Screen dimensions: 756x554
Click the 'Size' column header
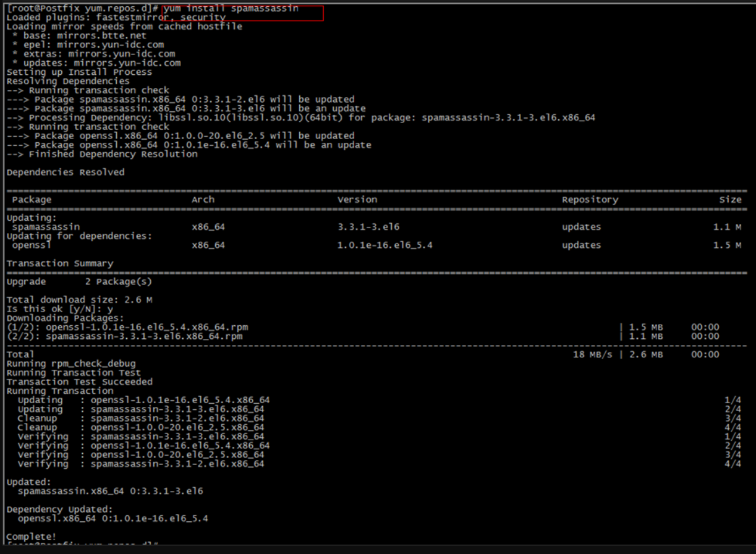[x=731, y=200]
